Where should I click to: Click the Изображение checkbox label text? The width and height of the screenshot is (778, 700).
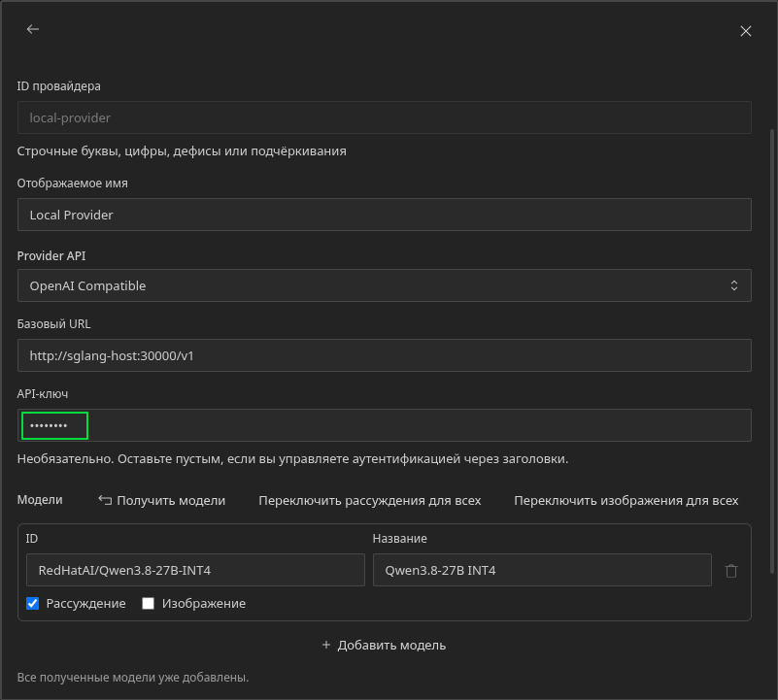pos(204,604)
